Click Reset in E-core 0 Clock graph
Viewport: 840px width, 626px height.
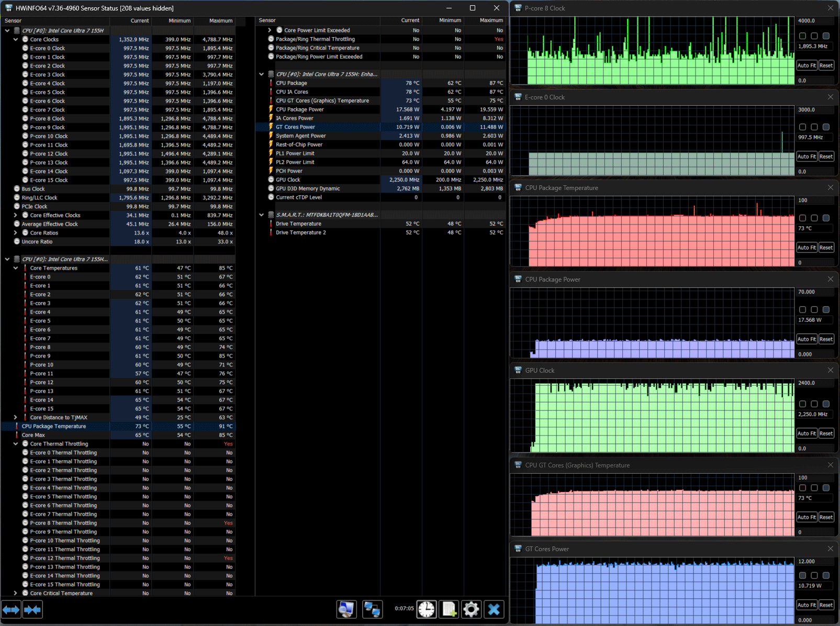click(826, 156)
